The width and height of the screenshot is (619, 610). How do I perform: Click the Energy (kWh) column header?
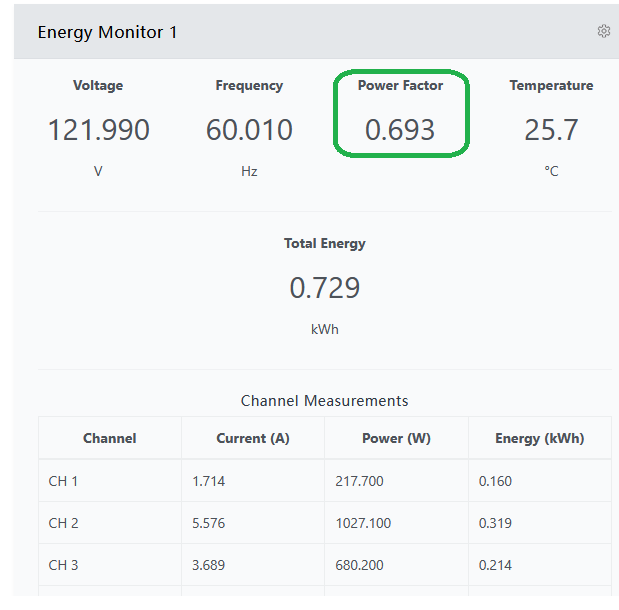pyautogui.click(x=539, y=438)
